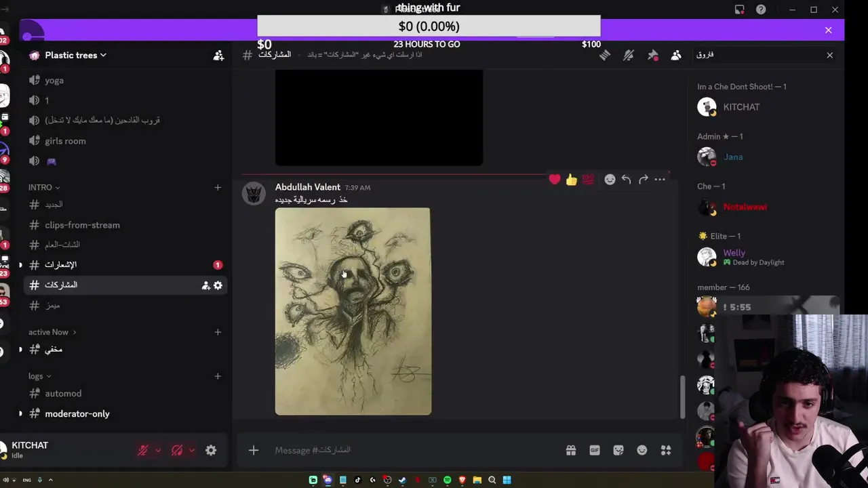Expand arrow beside moderator-only channel
Screen dimensions: 868x488
click(20, 413)
